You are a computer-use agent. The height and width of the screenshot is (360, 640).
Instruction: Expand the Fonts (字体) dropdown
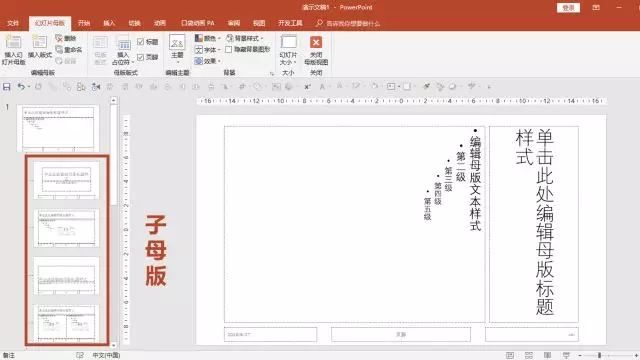pyautogui.click(x=208, y=50)
